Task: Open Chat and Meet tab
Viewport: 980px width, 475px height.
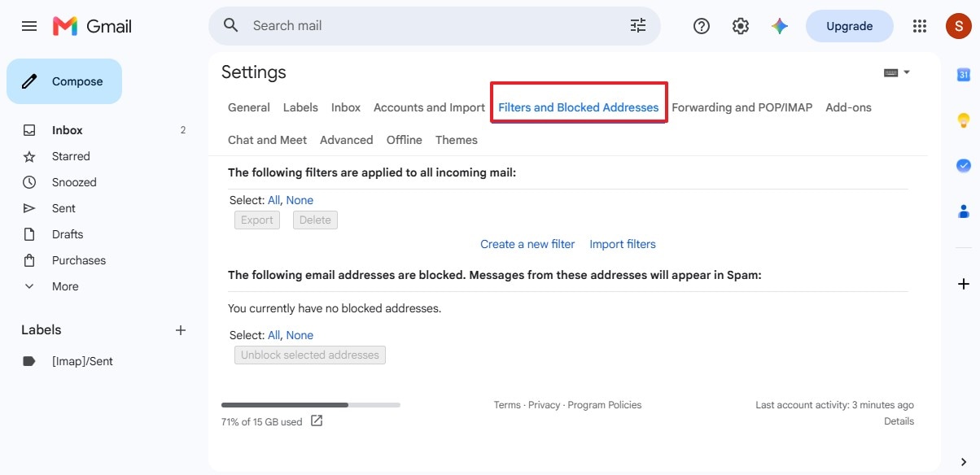Action: coord(267,140)
